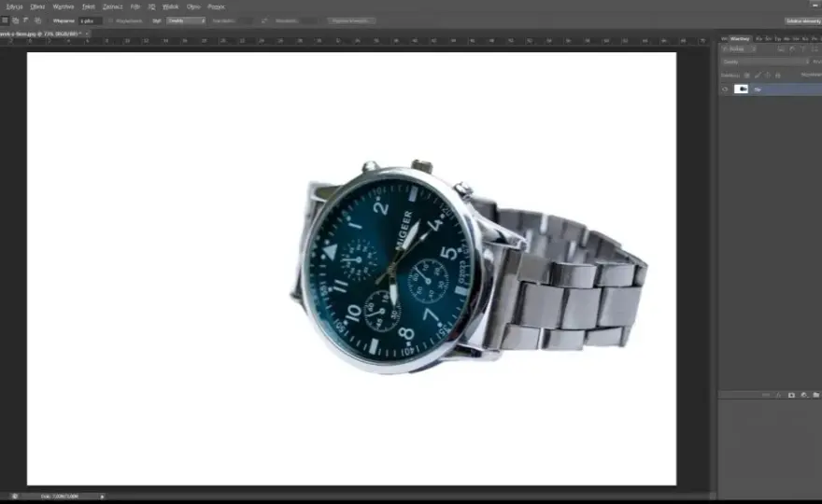Click the status bar flyout arrow
The height and width of the screenshot is (504, 822).
click(102, 497)
